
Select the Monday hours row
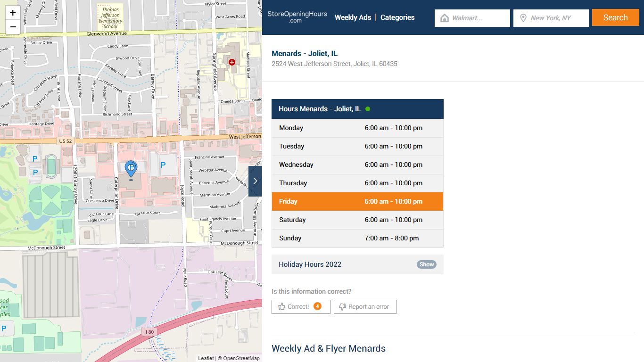point(357,128)
